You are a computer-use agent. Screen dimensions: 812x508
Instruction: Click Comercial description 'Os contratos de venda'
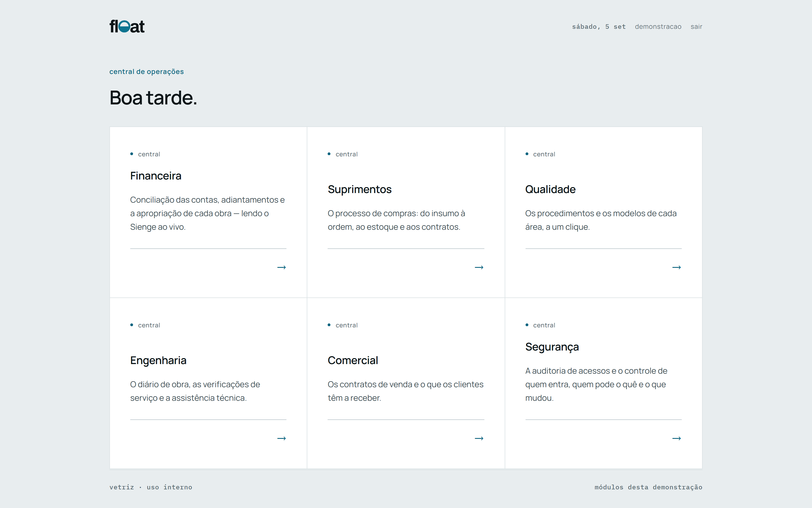coord(405,391)
